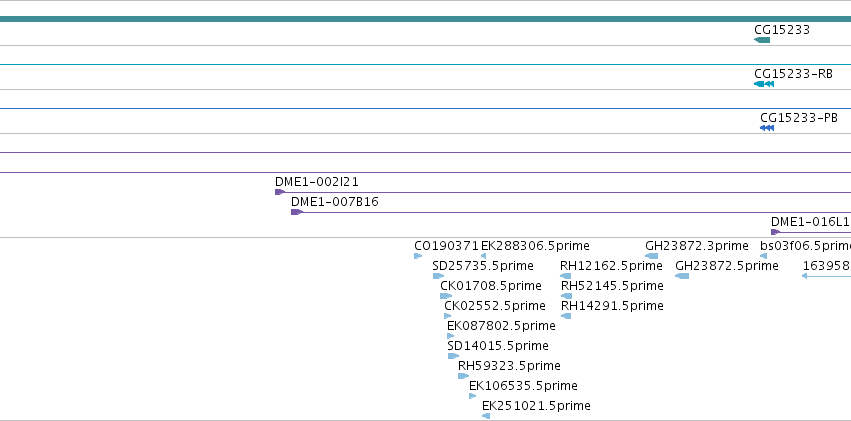Click the GH23872.3prime label text
Viewport: 851px width, 421px height.
point(697,246)
